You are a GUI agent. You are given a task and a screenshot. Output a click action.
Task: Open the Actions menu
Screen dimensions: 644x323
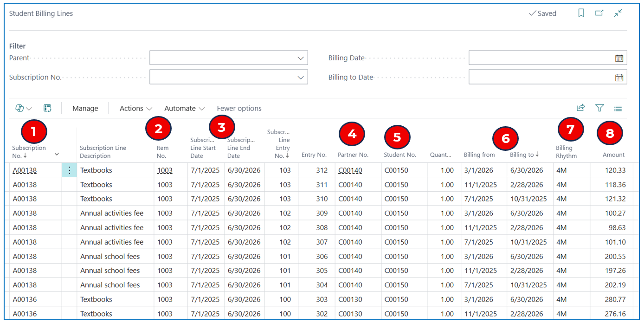tap(136, 108)
